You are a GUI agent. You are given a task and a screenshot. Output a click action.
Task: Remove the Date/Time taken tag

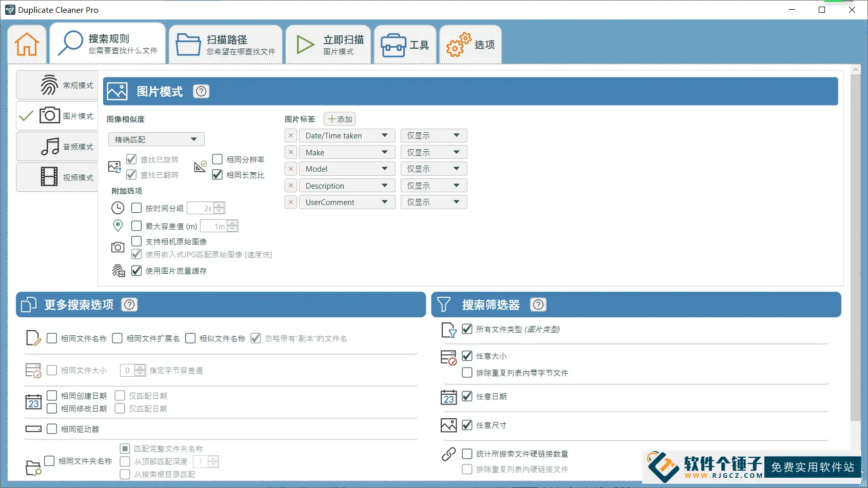291,135
